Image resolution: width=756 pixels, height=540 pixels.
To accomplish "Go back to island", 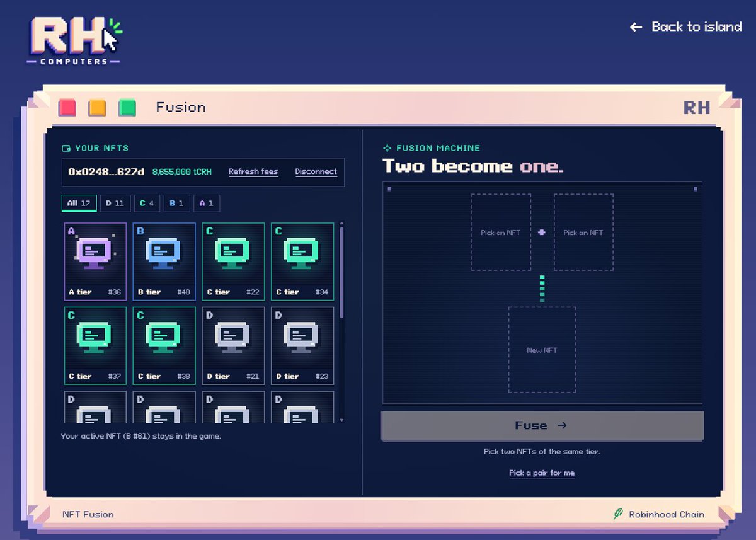I will [x=686, y=26].
